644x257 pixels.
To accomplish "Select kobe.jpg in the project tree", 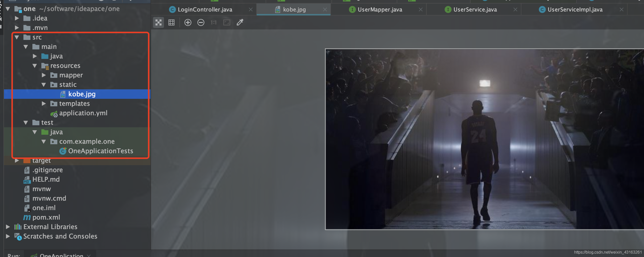I will click(x=77, y=94).
